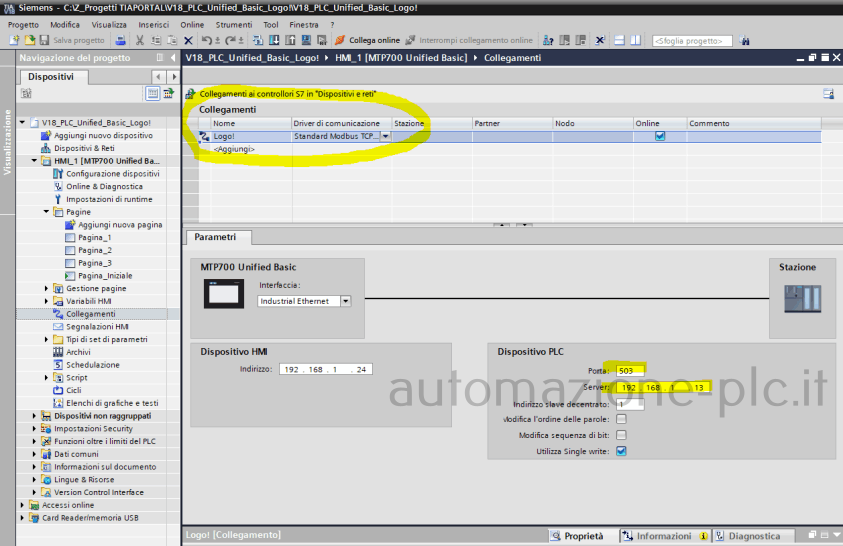Expand the Lingue & Risorse node
The height and width of the screenshot is (546, 843).
34,480
